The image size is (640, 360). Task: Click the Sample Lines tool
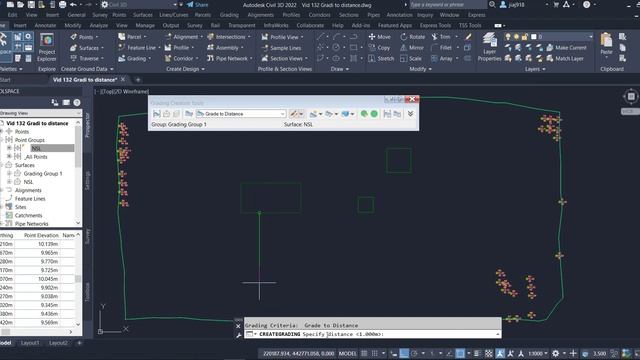pyautogui.click(x=282, y=48)
